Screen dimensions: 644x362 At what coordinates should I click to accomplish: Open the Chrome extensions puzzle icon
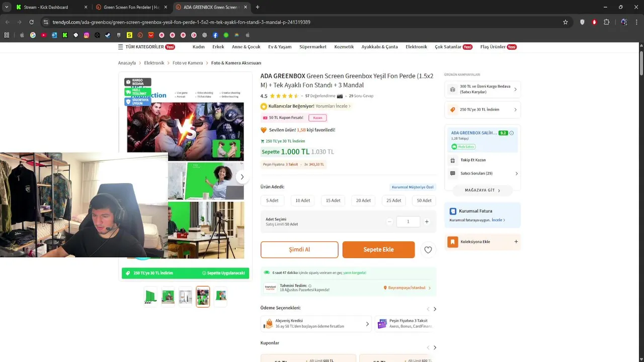coord(607,22)
